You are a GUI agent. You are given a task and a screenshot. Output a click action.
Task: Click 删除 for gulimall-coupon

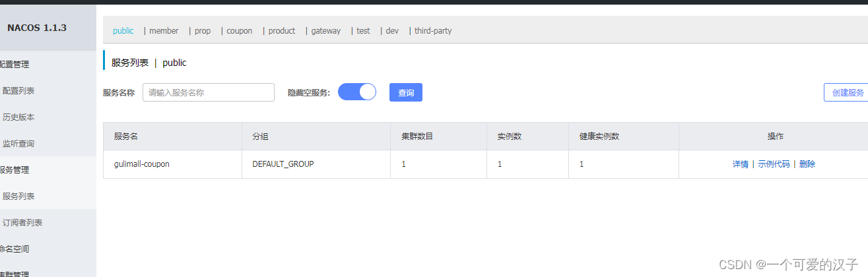point(807,164)
